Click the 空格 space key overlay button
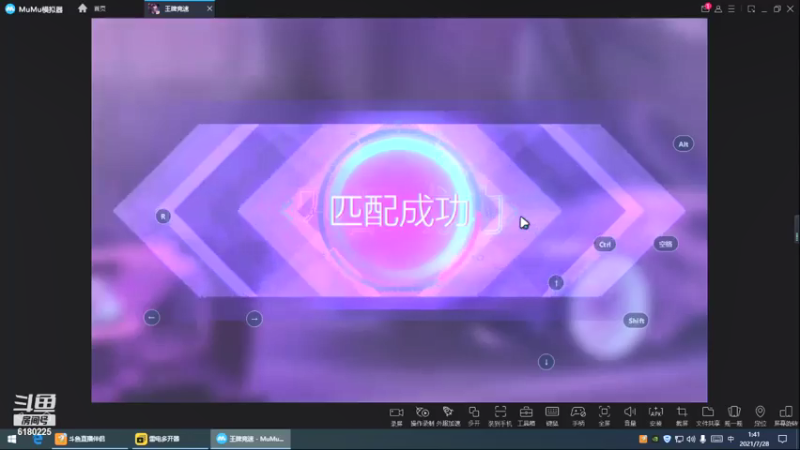 point(666,244)
